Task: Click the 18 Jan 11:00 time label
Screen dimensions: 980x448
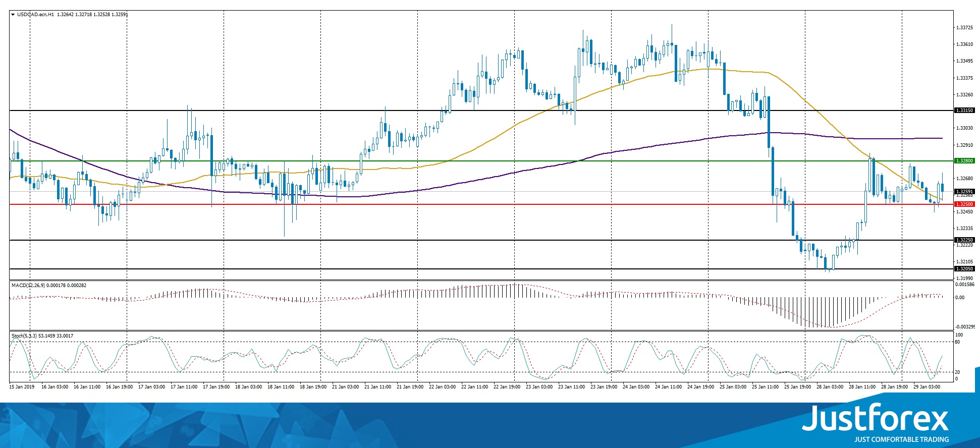Action: 281,387
